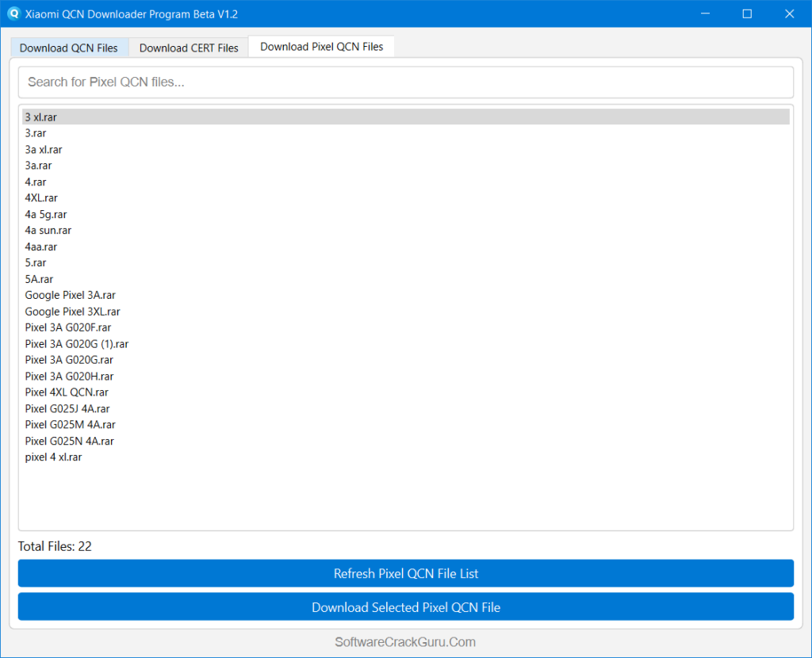Select Google Pixel 3XL.rar
This screenshot has height=658, width=812.
[x=406, y=311]
